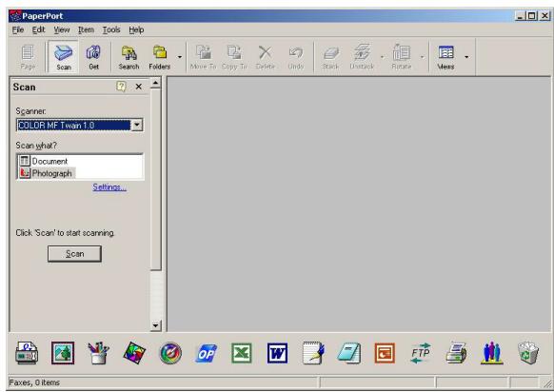Click the Unstack toolbar icon
Screen dimensions: 554x392
point(362,57)
